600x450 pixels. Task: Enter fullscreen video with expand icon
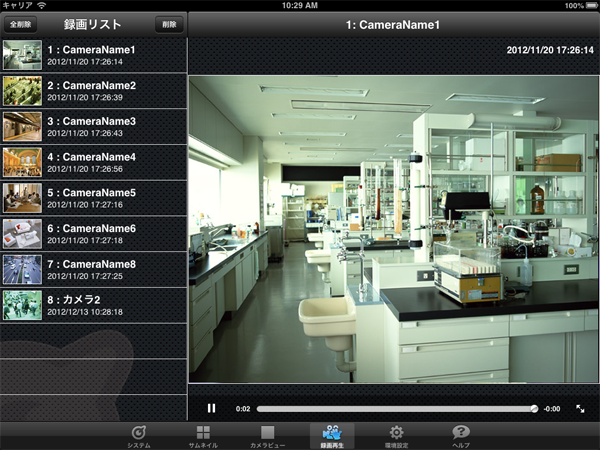[x=580, y=408]
